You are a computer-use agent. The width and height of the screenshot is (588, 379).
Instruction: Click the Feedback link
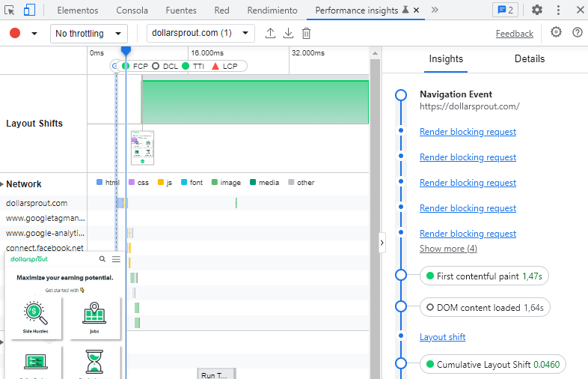coord(514,34)
